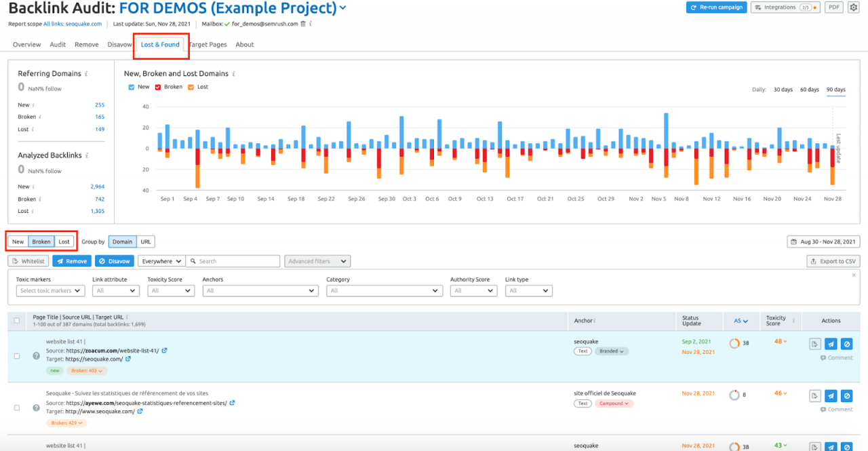Switch to the Remove tab
Screen dimensions: 868x451
87,45
